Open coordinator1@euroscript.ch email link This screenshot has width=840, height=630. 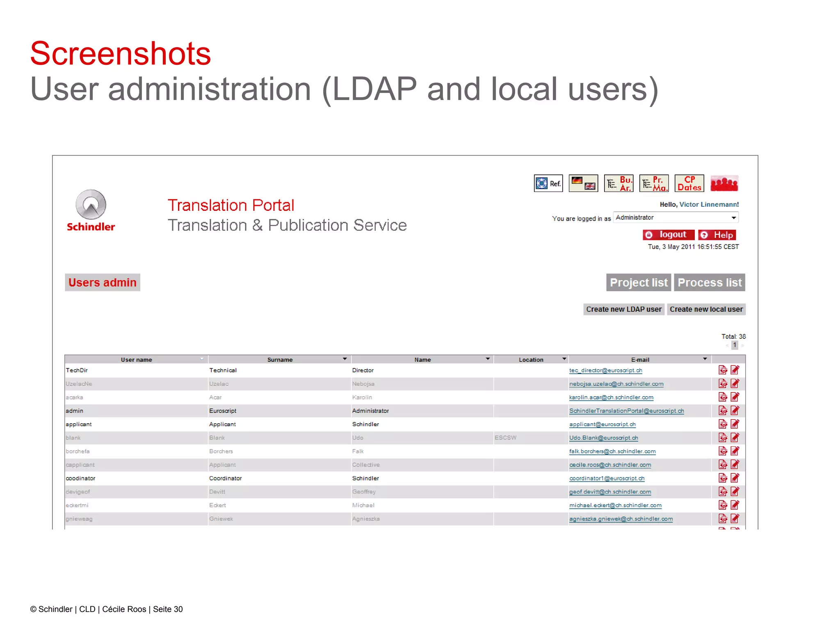click(607, 479)
